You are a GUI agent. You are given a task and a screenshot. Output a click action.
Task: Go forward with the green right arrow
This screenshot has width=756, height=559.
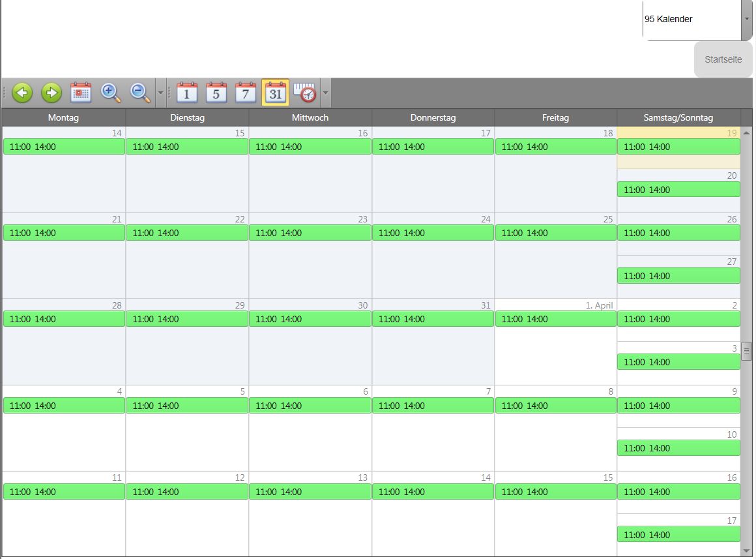coord(51,93)
